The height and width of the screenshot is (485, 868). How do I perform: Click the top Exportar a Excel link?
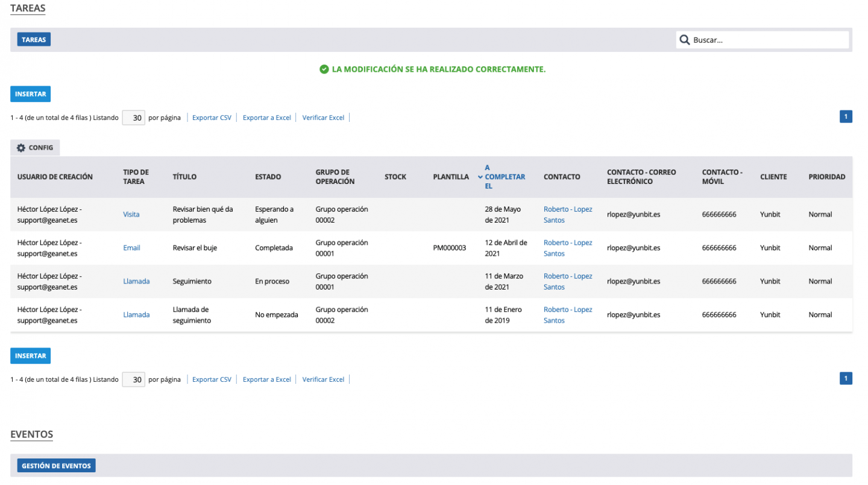click(266, 118)
